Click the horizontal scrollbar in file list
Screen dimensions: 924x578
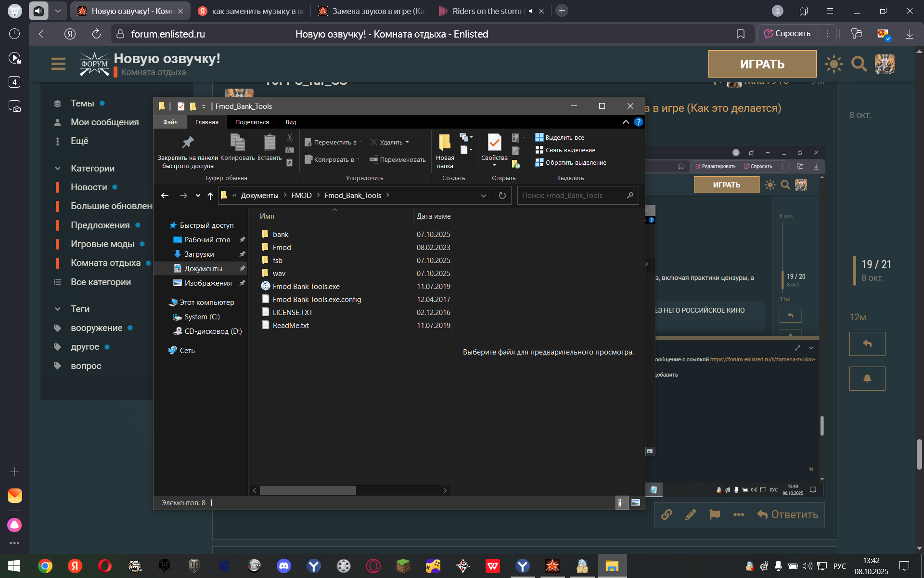[308, 490]
